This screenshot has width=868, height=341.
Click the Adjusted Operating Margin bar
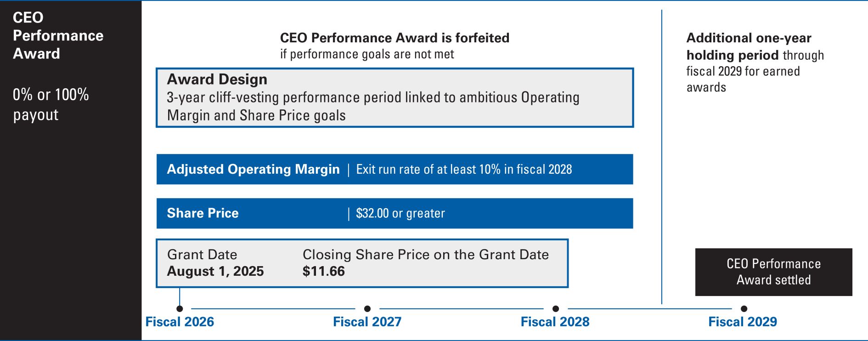coord(395,169)
